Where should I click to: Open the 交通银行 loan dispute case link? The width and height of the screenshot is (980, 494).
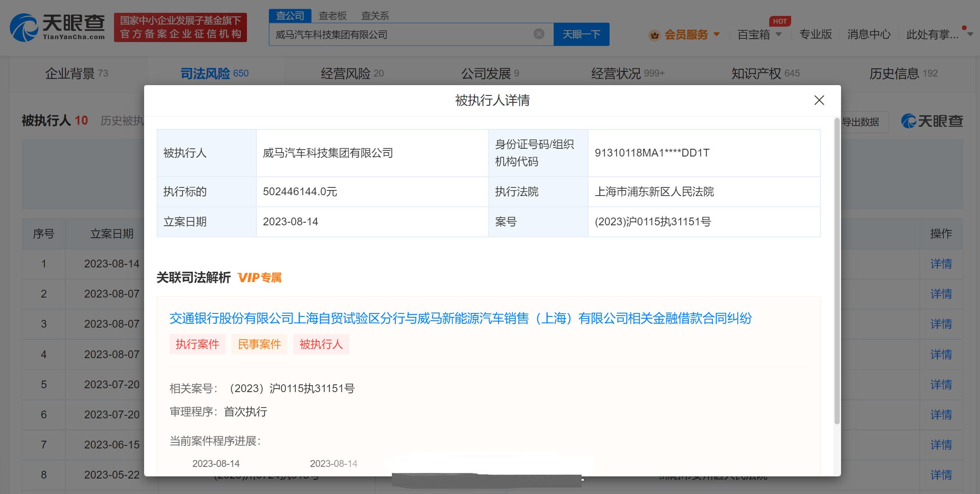[x=460, y=318]
